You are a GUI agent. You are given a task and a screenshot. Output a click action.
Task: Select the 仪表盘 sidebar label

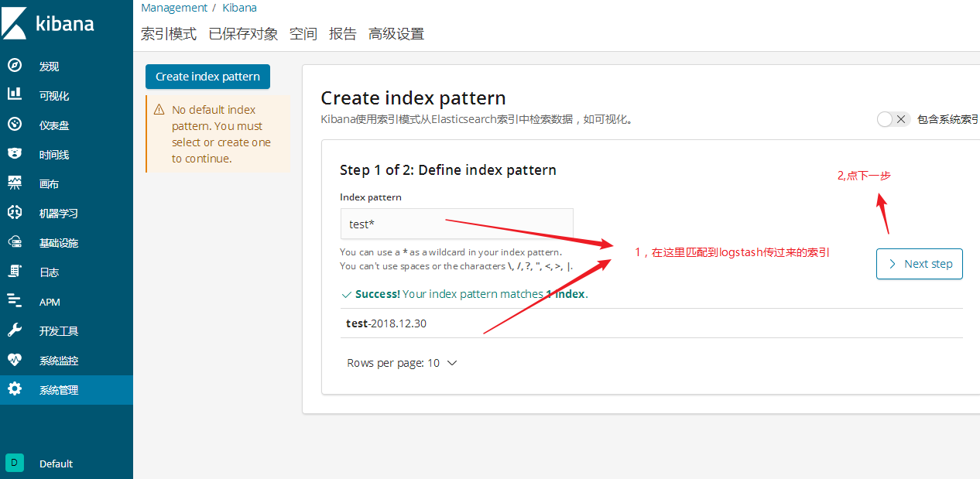tap(54, 125)
